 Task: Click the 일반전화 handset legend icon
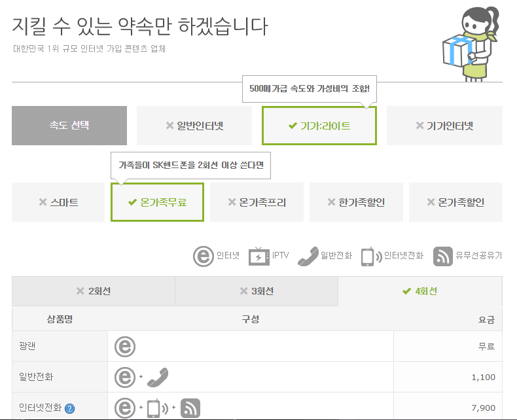pyautogui.click(x=308, y=256)
